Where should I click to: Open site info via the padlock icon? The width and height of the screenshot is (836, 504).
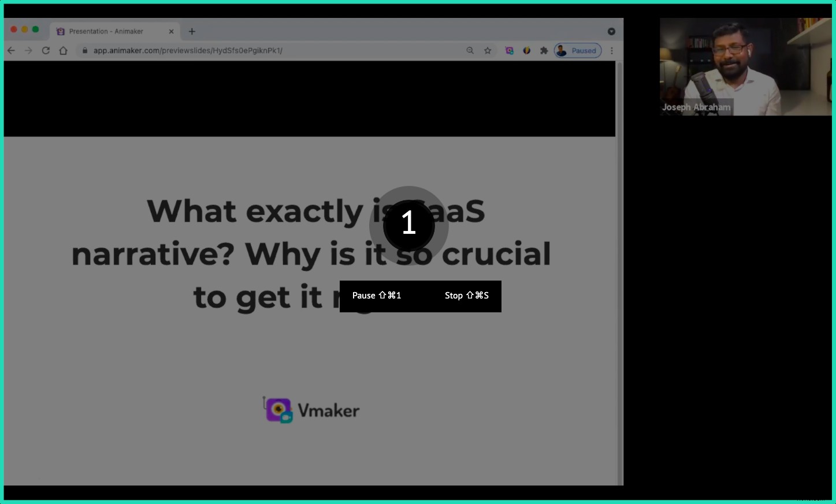(84, 50)
